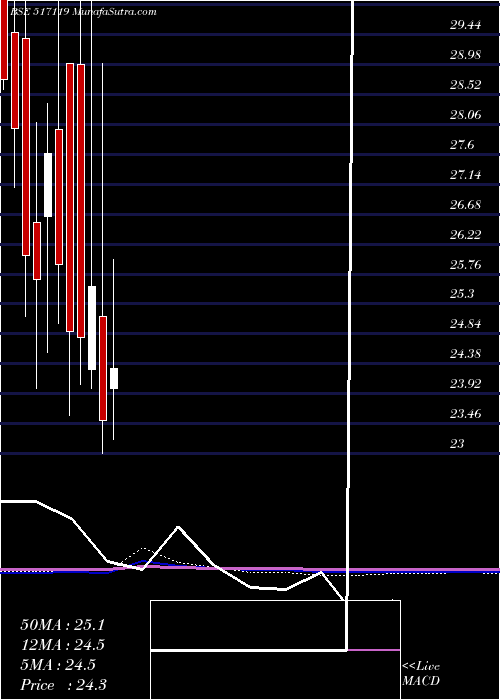The image size is (500, 700).
Task: Click the 25.76 price axis label
Action: coord(465,265)
